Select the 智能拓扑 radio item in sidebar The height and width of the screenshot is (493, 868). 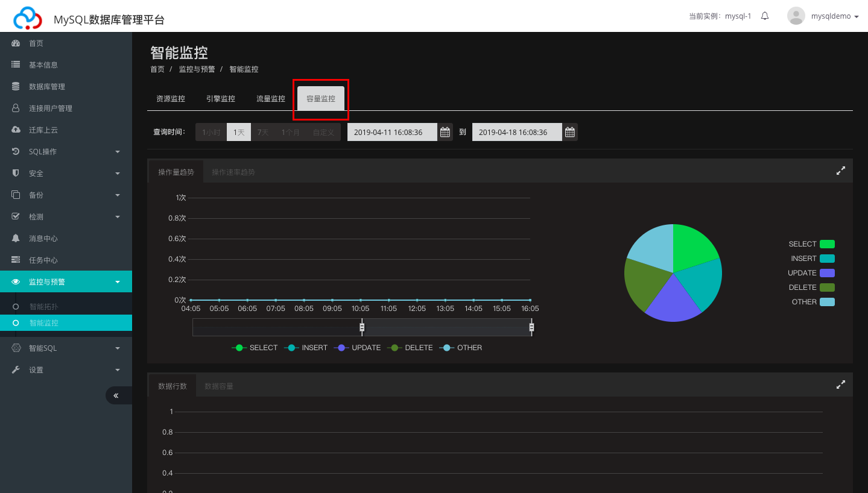point(16,307)
